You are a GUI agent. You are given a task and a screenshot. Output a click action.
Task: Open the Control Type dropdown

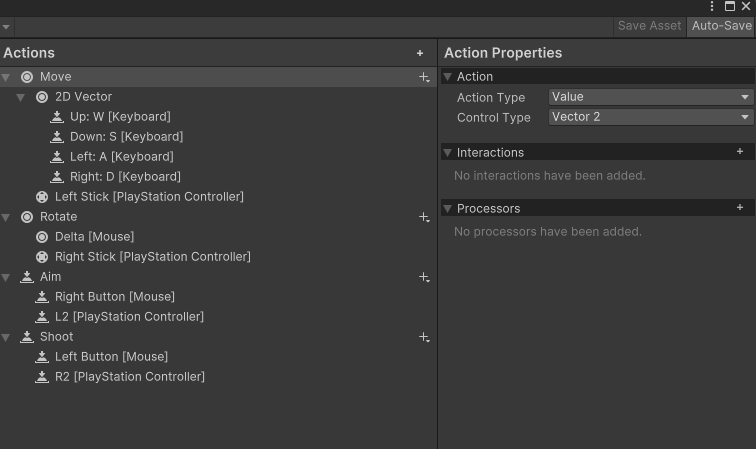tap(650, 117)
